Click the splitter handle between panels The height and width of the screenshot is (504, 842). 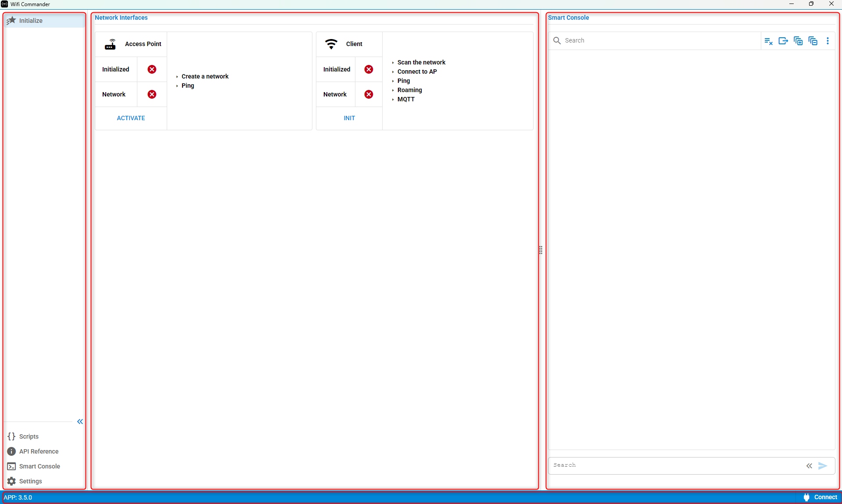[x=541, y=250]
